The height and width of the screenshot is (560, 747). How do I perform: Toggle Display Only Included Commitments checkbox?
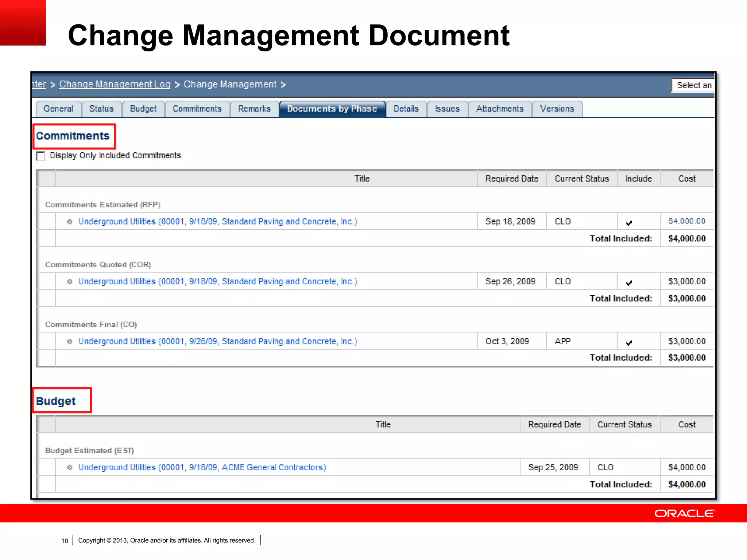coord(40,156)
